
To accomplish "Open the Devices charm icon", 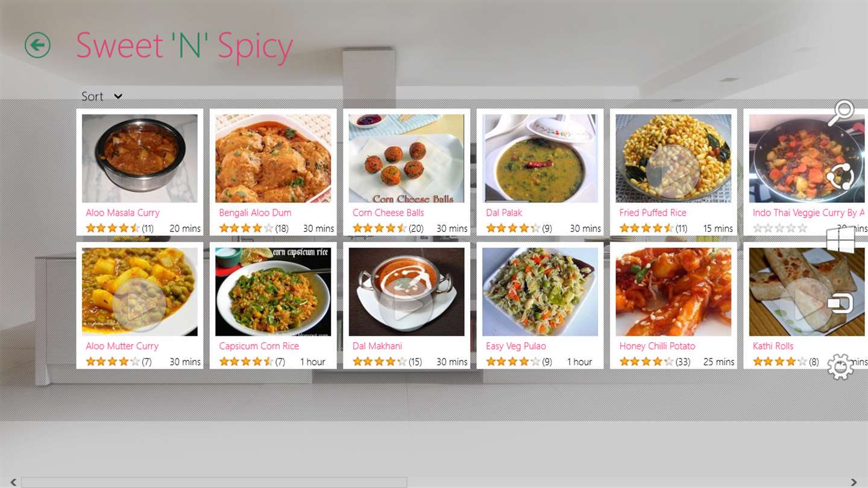I will [x=840, y=303].
